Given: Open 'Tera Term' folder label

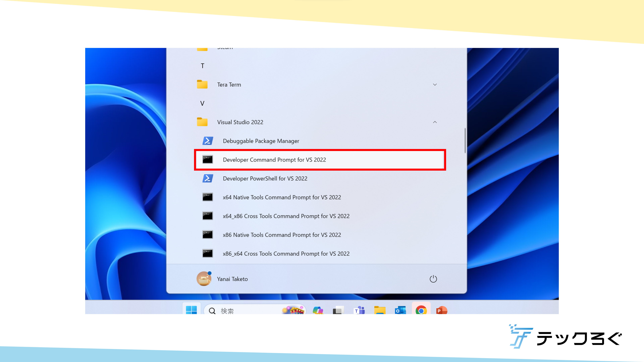Looking at the screenshot, I should tap(229, 84).
